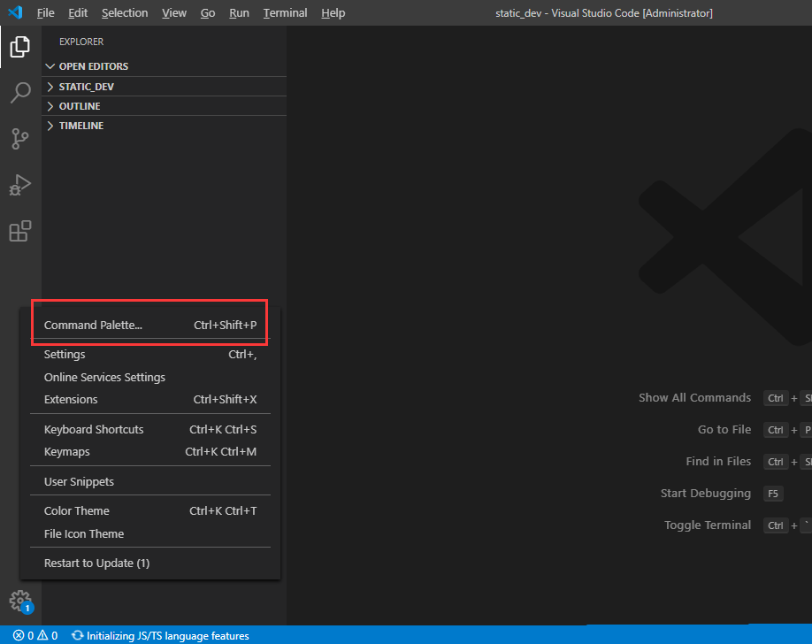
Task: Click the Go to File hint text
Action: 724,430
